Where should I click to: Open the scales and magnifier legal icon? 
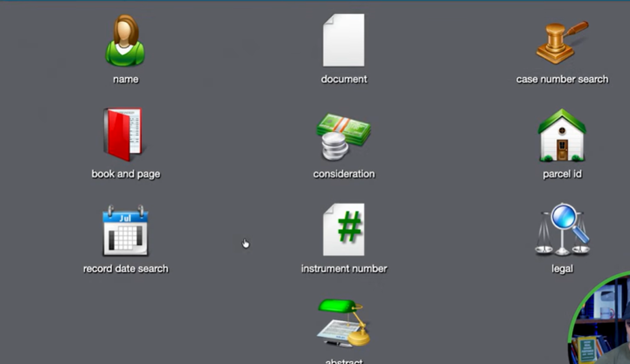click(562, 229)
